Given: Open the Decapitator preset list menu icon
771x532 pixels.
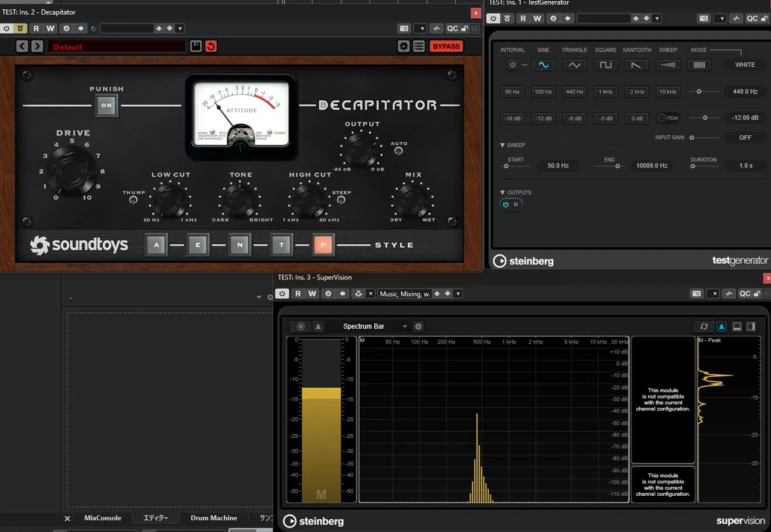Looking at the screenshot, I should pyautogui.click(x=418, y=46).
